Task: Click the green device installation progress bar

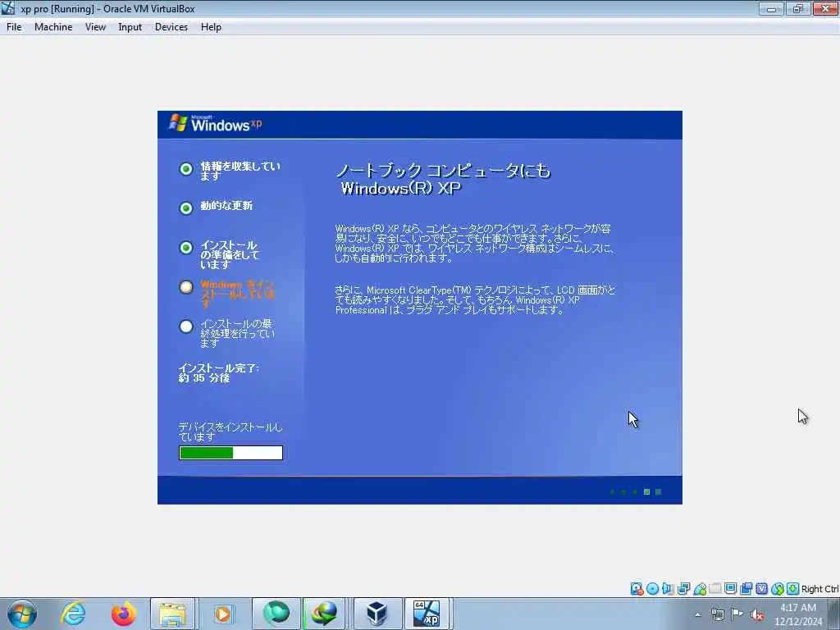Action: coord(231,453)
